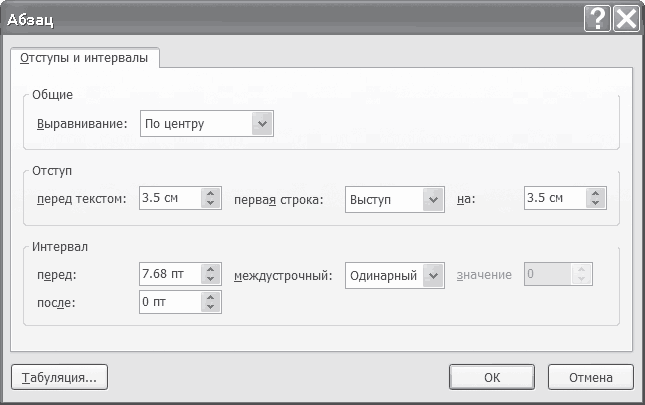
Task: Focus the после 0 пт field
Action: pos(170,301)
